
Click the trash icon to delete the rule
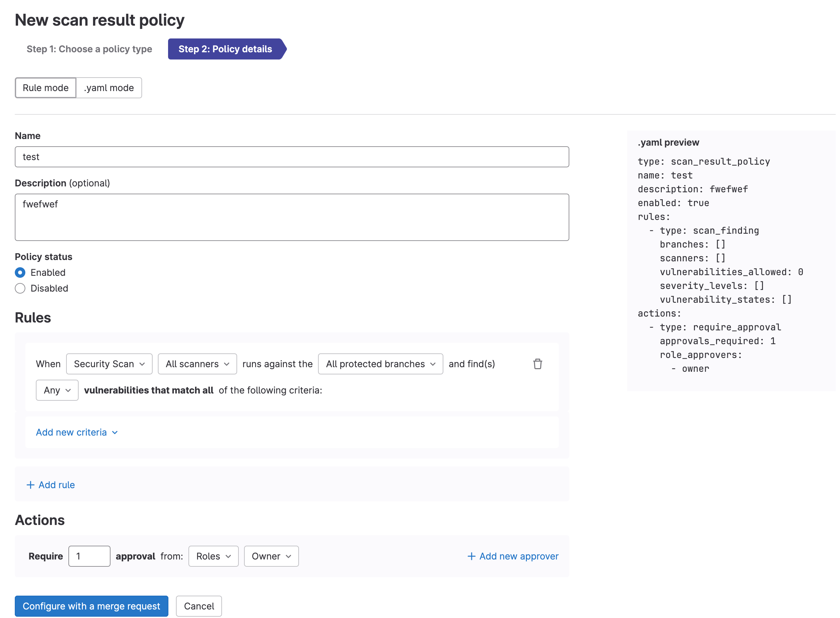(537, 364)
